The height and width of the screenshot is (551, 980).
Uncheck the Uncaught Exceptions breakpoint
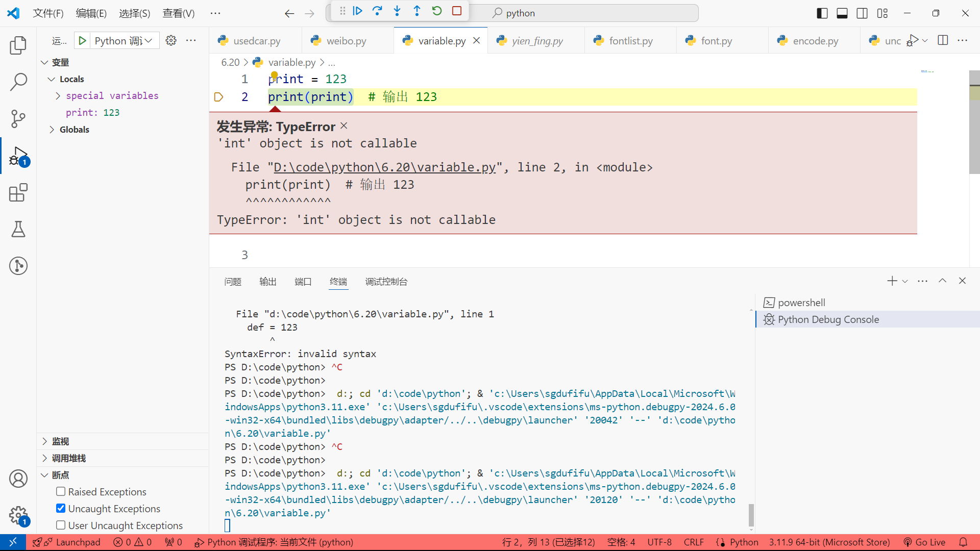tap(61, 508)
